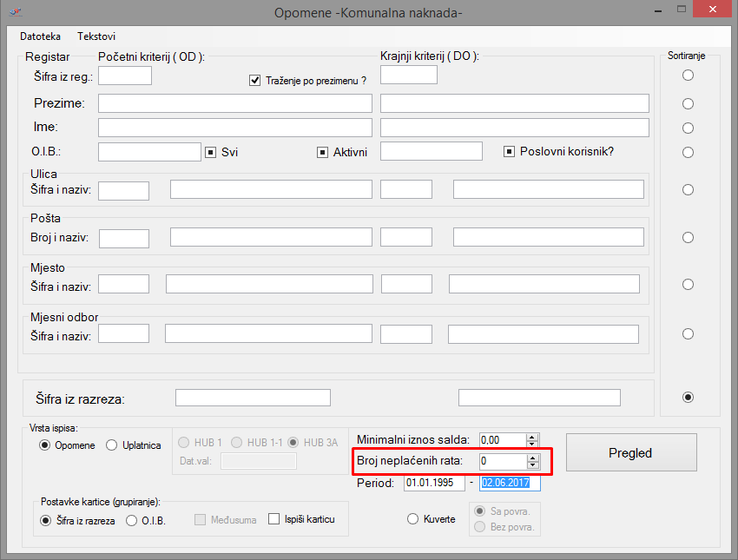Click the starting O.I.B. input field
This screenshot has height=560, width=738.
[x=149, y=152]
